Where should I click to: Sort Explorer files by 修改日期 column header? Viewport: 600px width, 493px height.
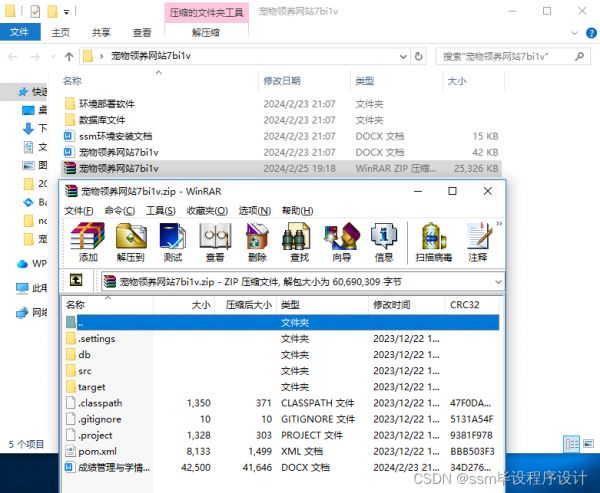pos(284,81)
